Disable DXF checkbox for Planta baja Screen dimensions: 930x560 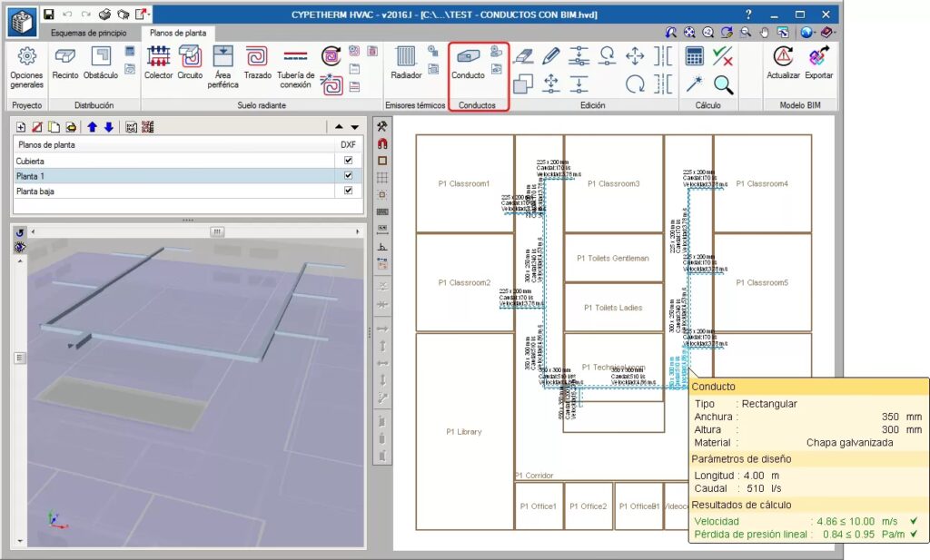(348, 192)
